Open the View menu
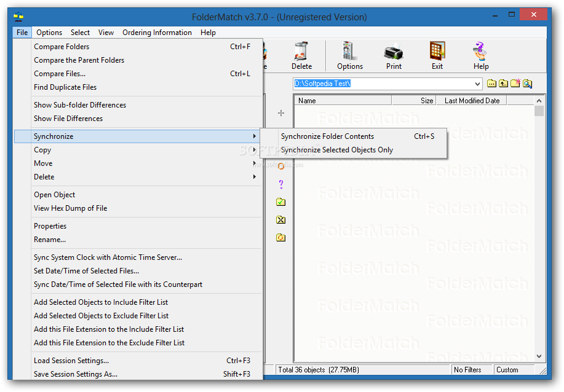The height and width of the screenshot is (392, 564). coord(106,33)
